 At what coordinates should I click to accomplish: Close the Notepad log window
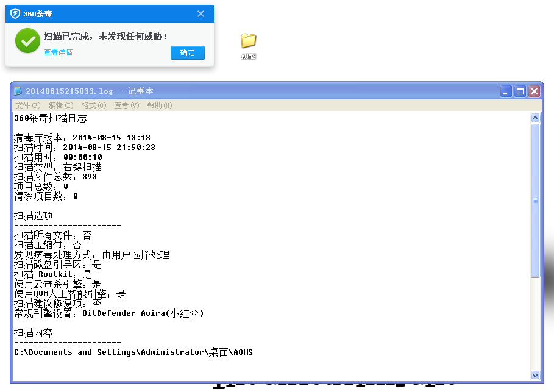(x=534, y=91)
